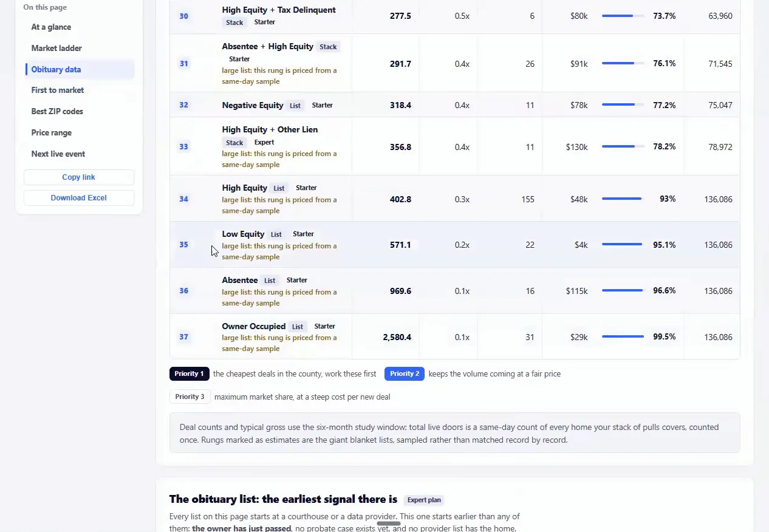Click the 99.5% progress bar
Image resolution: width=769 pixels, height=532 pixels.
coord(623,336)
